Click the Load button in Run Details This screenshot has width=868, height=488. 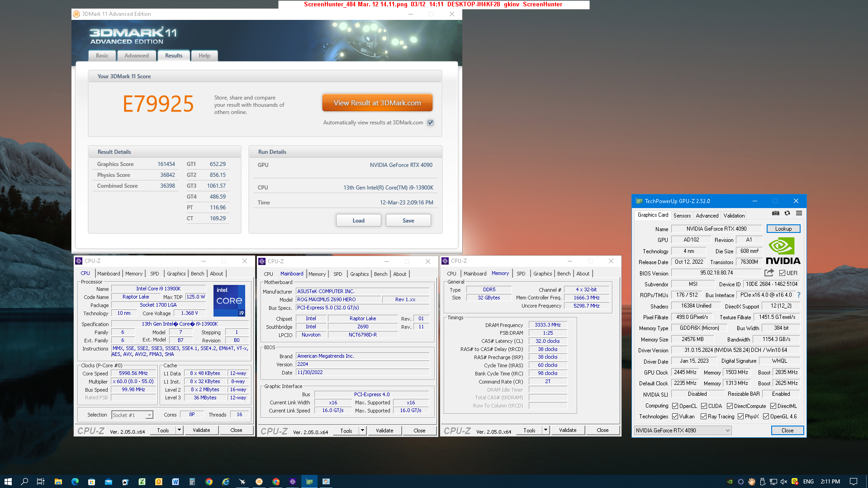click(358, 220)
